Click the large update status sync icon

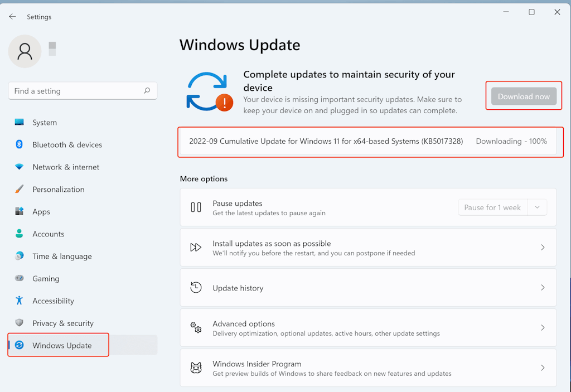pyautogui.click(x=210, y=91)
